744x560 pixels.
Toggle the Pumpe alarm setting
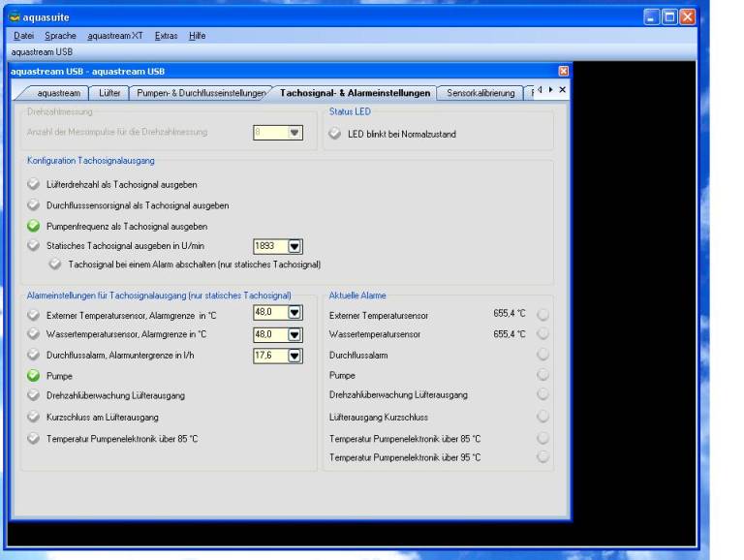34,375
